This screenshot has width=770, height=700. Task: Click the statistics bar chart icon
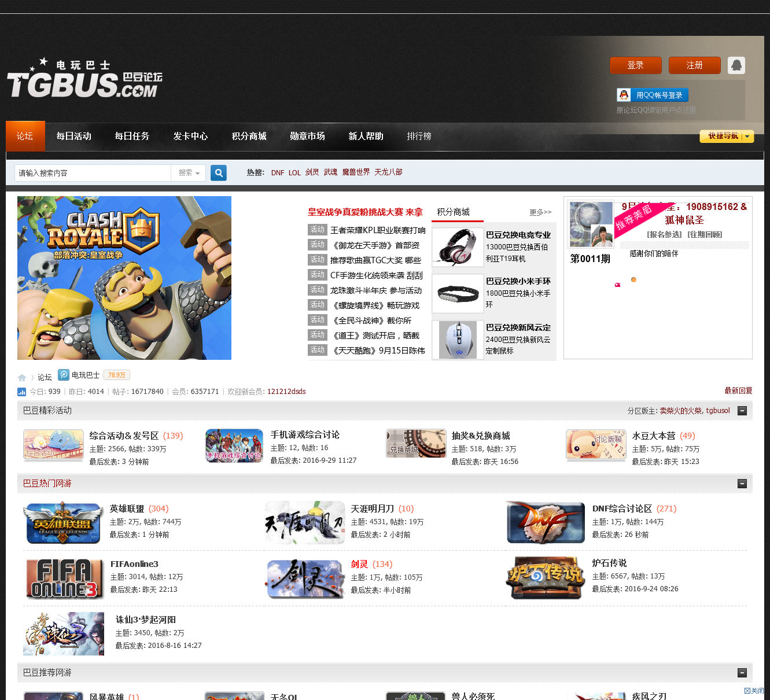point(22,392)
